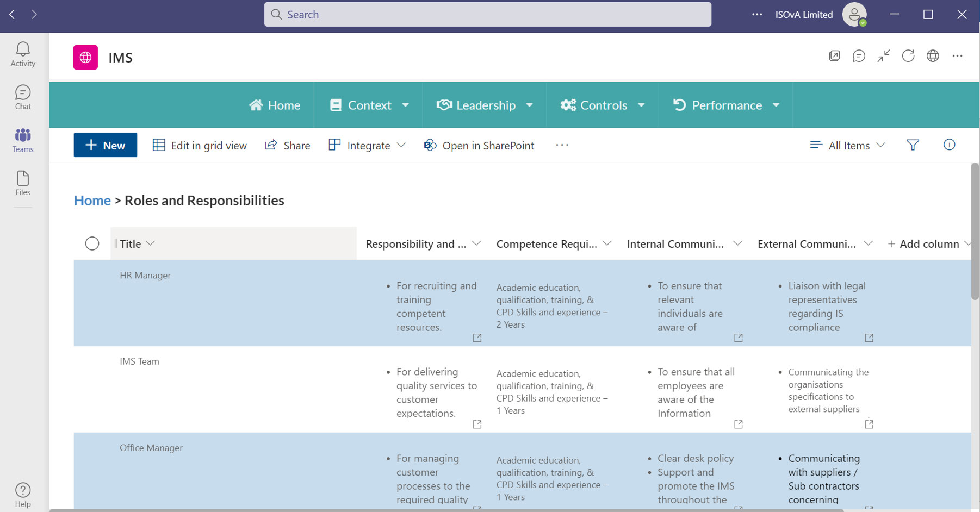Open Files in the left sidebar

pos(23,183)
